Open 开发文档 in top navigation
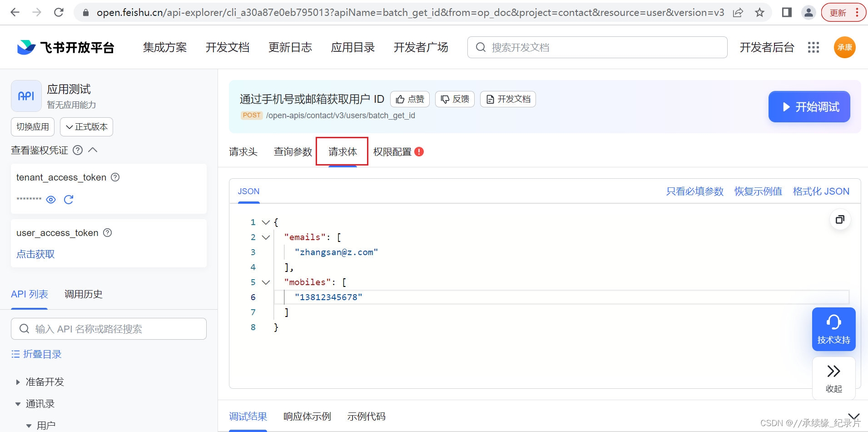Viewport: 868px width, 432px height. (228, 47)
